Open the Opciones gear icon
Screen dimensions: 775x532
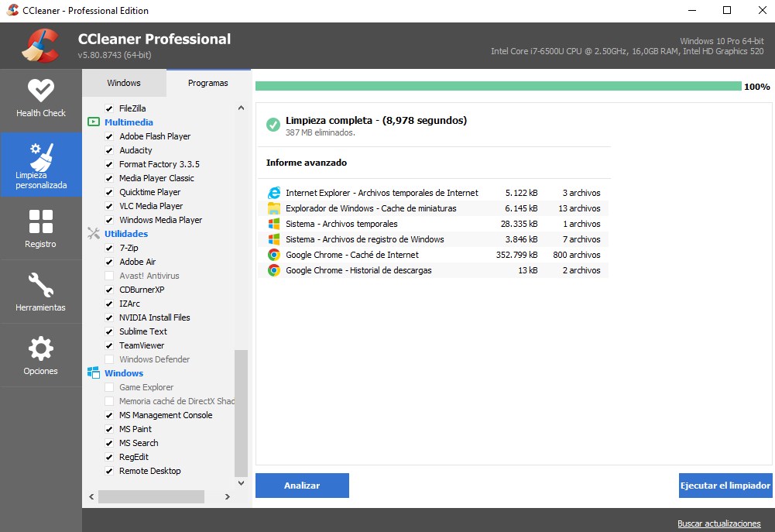click(x=40, y=348)
